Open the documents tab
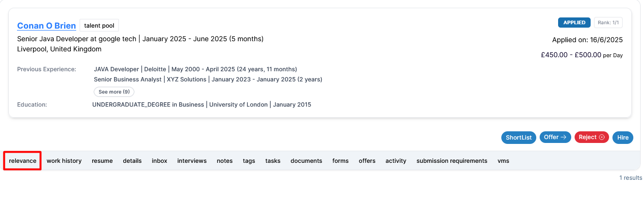Image resolution: width=644 pixels, height=220 pixels. pyautogui.click(x=306, y=161)
